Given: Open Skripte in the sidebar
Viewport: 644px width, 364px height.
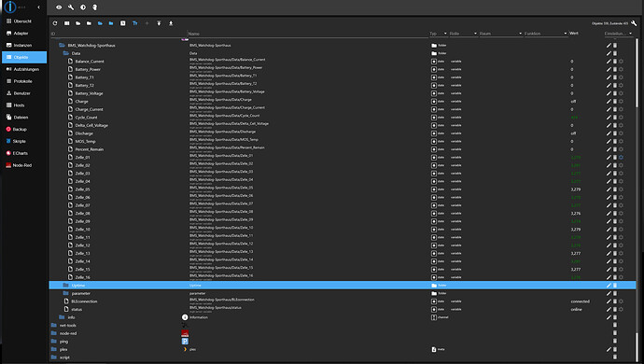Looking at the screenshot, I should pos(24,141).
